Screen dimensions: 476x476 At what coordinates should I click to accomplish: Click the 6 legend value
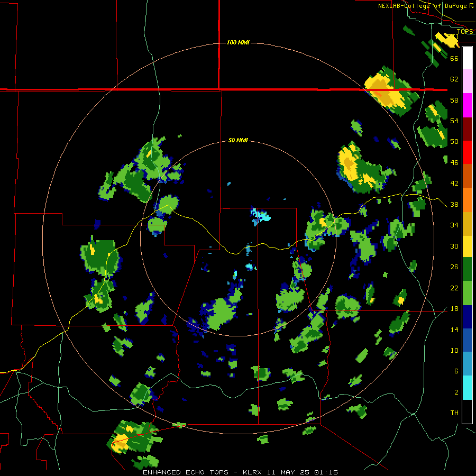456,371
